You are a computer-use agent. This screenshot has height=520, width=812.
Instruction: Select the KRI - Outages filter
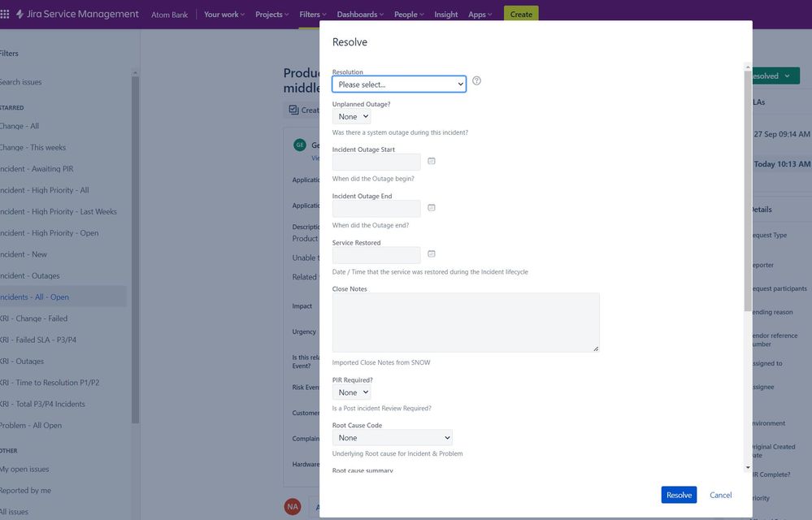22,361
